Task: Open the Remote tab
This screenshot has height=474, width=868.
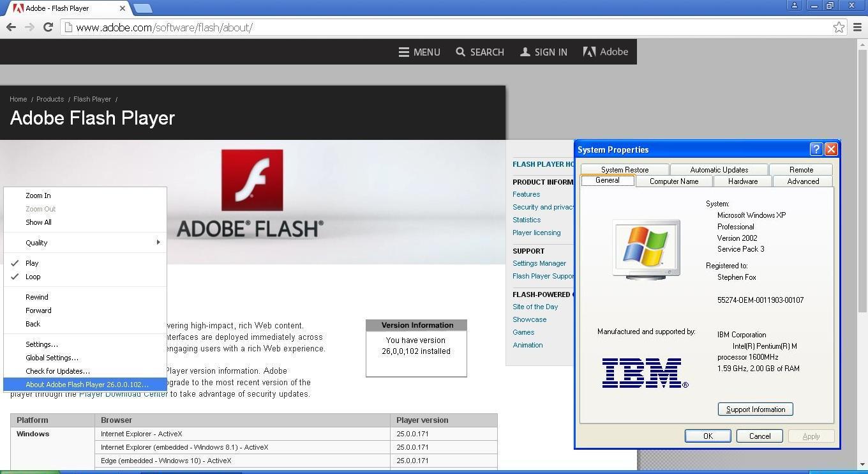Action: coord(801,169)
